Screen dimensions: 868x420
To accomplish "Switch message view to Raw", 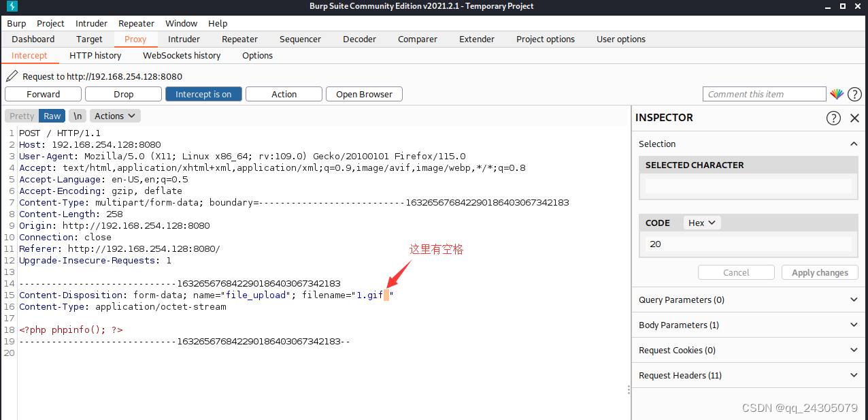I will click(52, 116).
